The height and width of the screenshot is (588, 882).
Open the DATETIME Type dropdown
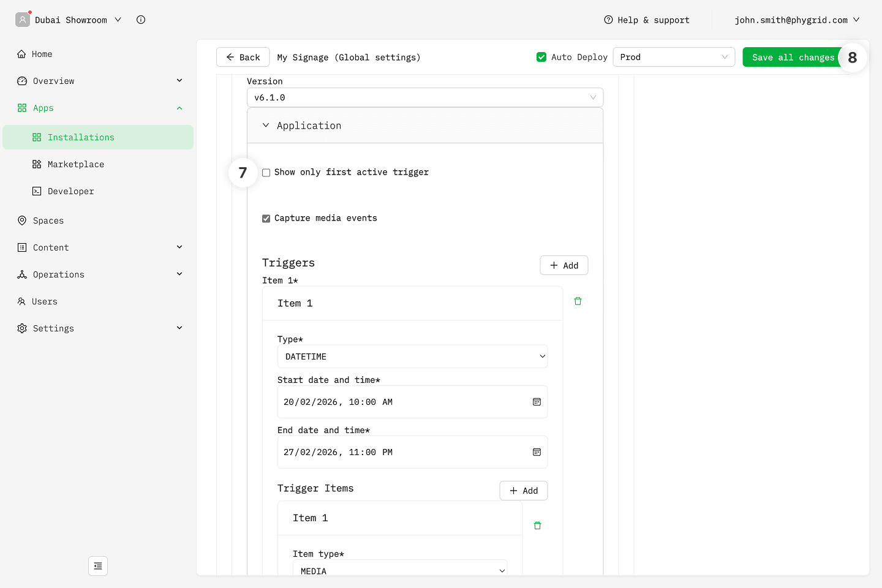point(412,356)
